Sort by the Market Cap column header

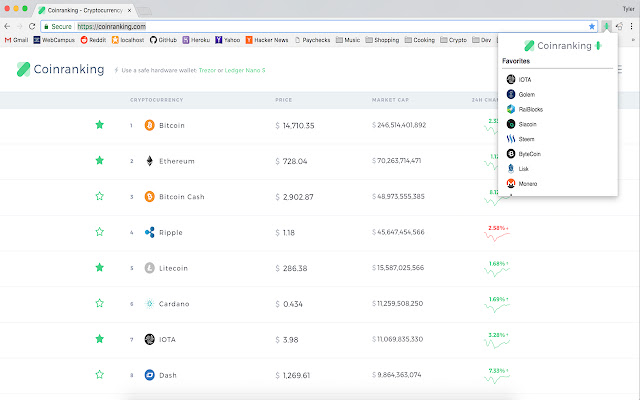(390, 100)
